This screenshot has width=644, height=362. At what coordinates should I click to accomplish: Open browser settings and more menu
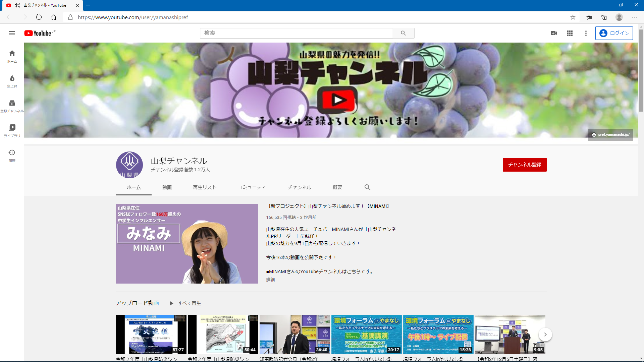635,17
